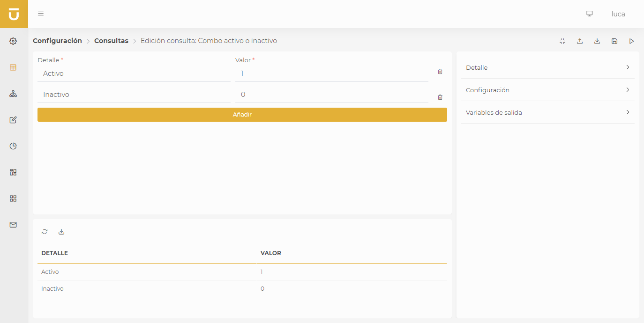The width and height of the screenshot is (644, 323).
Task: Select the highlighted tables icon in sidebar
Action: pyautogui.click(x=13, y=67)
